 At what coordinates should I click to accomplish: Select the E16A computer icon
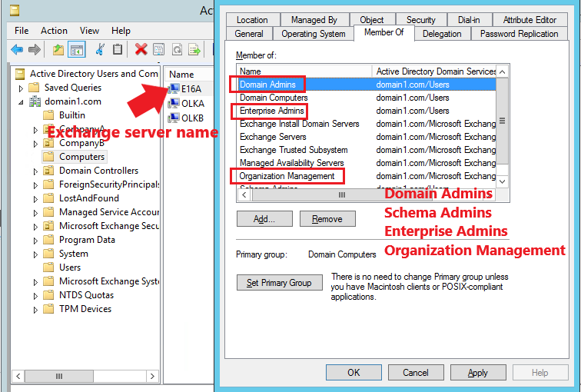(174, 89)
